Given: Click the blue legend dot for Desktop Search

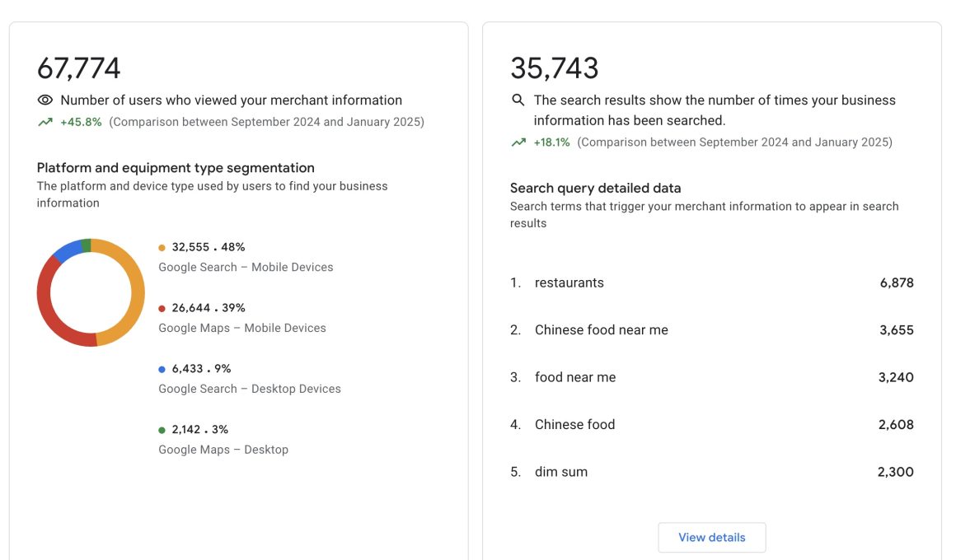Looking at the screenshot, I should pos(161,368).
